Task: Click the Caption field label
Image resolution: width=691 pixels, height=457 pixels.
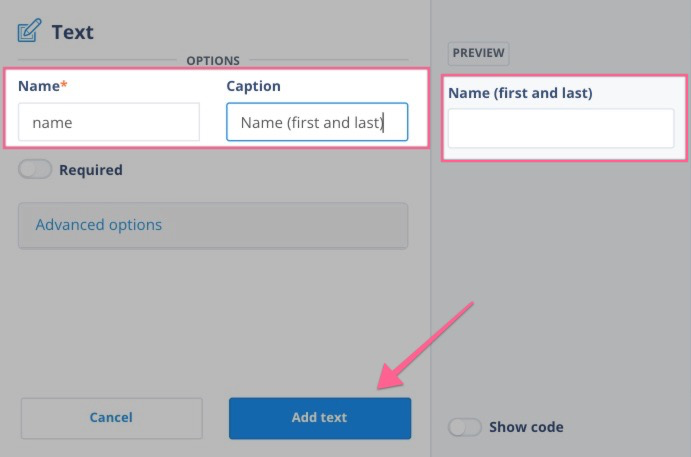Action: tap(253, 86)
